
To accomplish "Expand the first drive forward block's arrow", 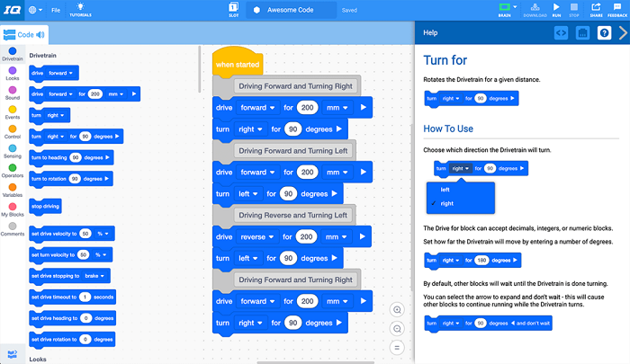I will point(363,108).
